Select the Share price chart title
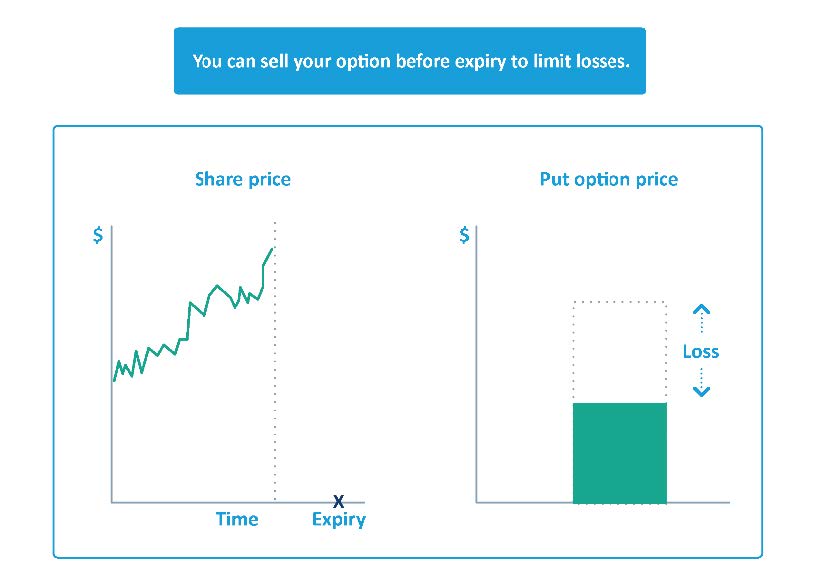 coord(243,180)
